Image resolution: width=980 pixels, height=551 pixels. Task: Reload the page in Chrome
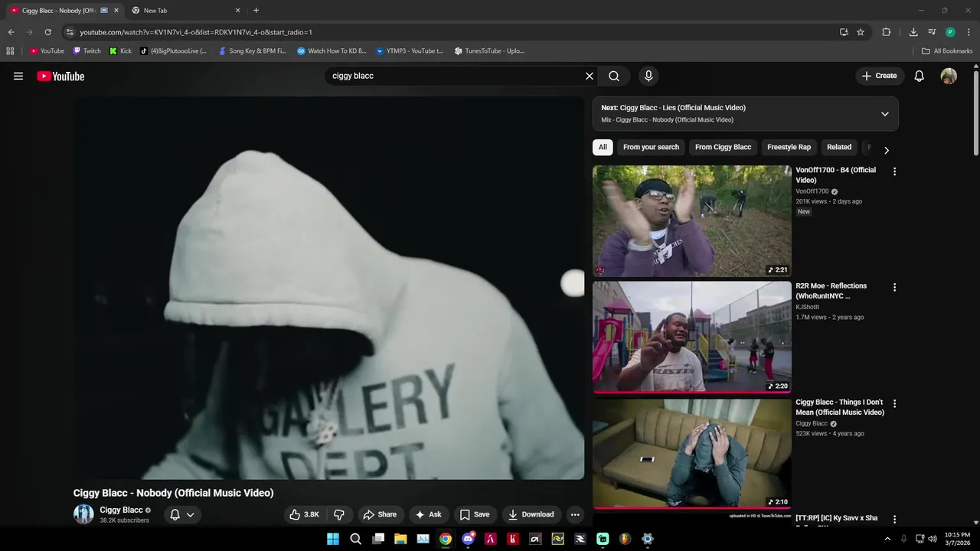click(x=47, y=32)
